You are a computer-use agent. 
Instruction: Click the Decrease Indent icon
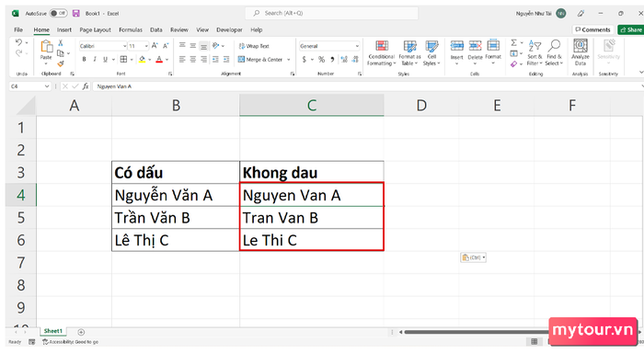coord(215,60)
